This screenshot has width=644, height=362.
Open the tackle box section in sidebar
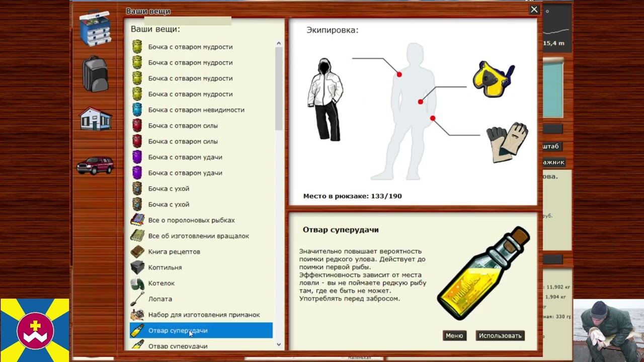click(95, 28)
